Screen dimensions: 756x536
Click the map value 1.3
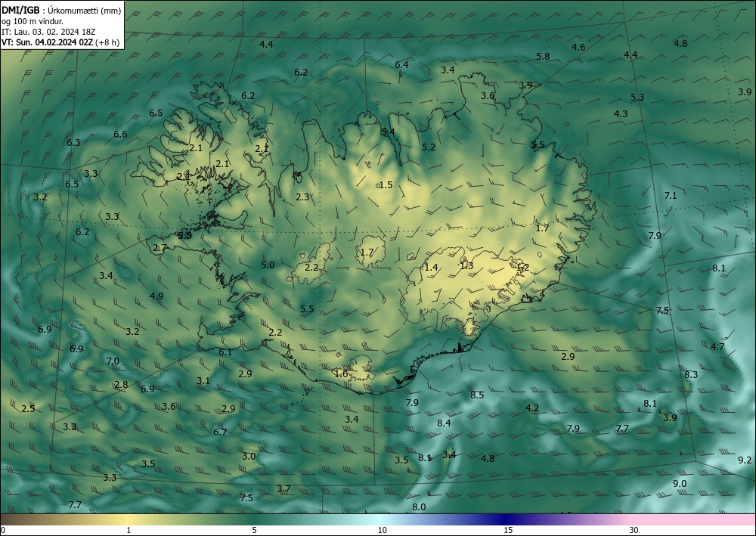(466, 265)
